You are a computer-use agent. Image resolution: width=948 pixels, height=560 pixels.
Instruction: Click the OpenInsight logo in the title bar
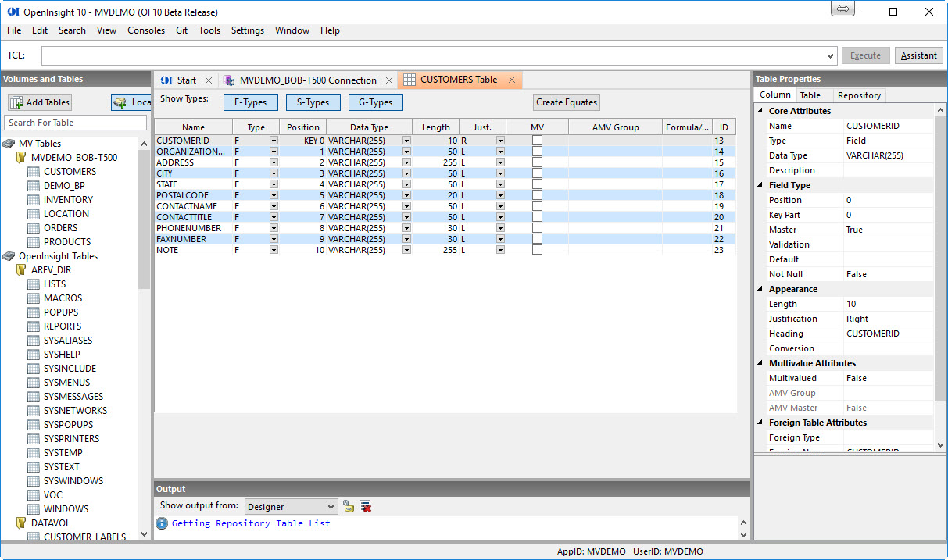point(13,12)
